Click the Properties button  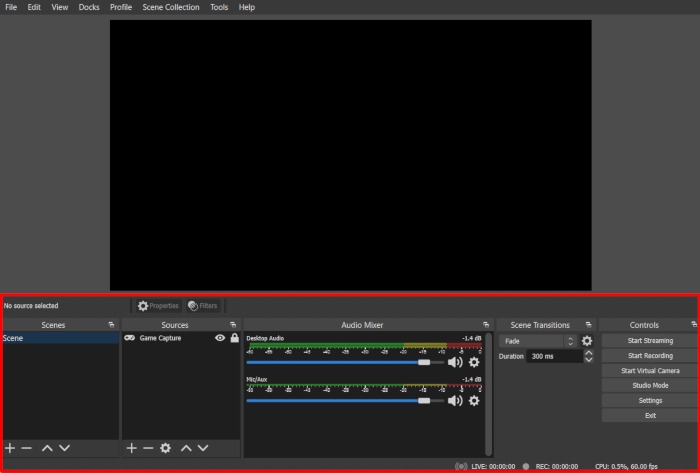(158, 306)
